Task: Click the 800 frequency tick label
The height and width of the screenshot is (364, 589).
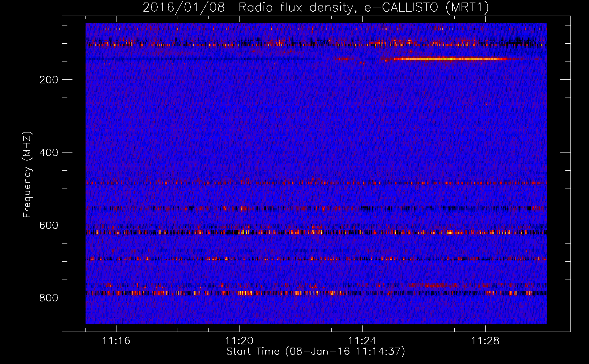Action: (x=49, y=298)
